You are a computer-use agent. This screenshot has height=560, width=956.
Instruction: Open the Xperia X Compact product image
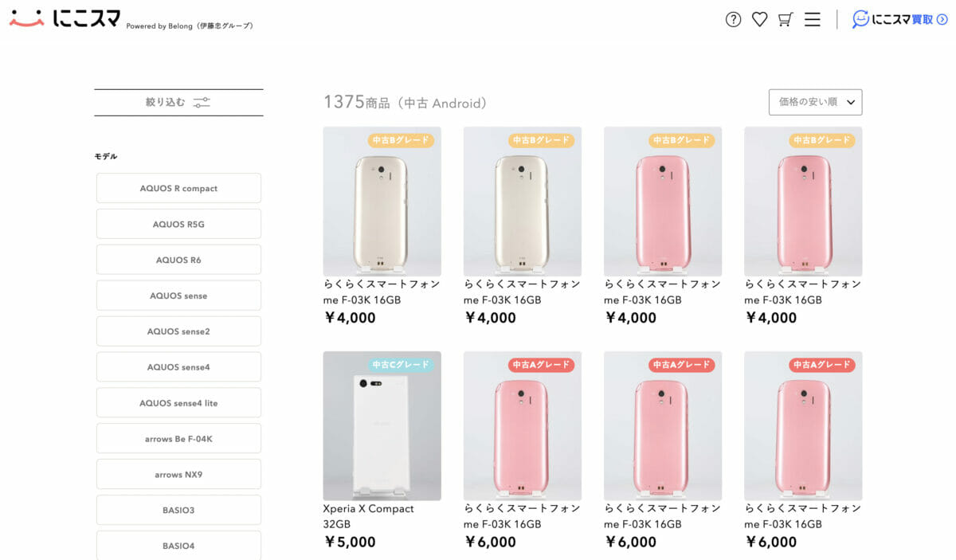click(382, 426)
